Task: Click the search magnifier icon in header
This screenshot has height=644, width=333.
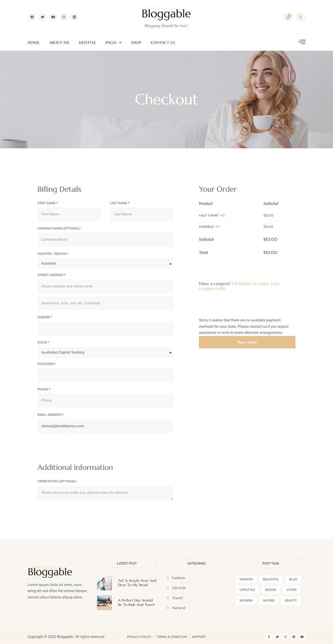Action: coord(301,17)
